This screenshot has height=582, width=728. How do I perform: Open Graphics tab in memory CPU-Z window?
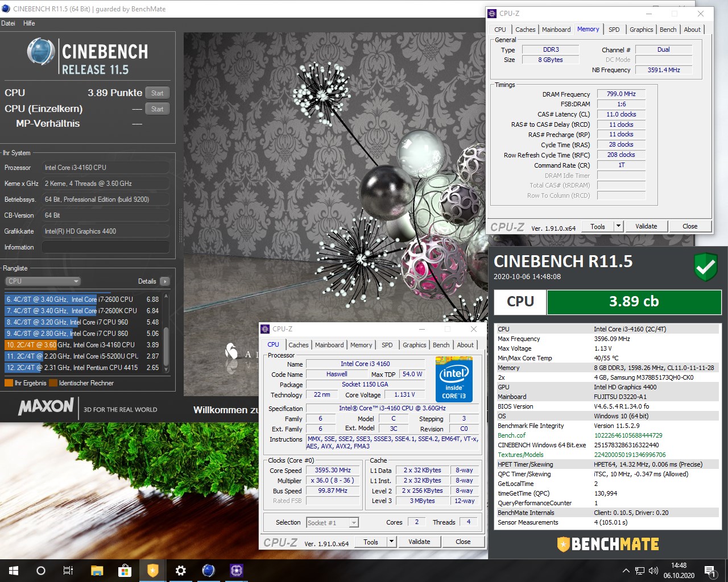pyautogui.click(x=641, y=30)
